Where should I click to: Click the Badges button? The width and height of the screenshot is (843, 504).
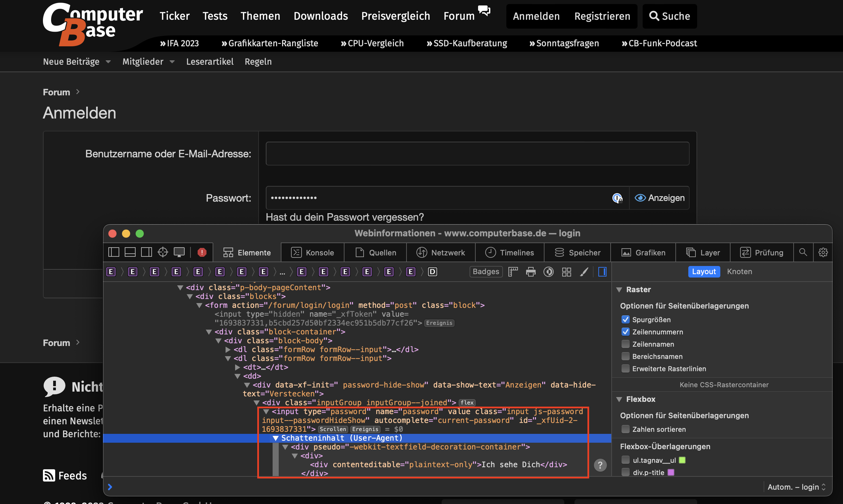486,272
